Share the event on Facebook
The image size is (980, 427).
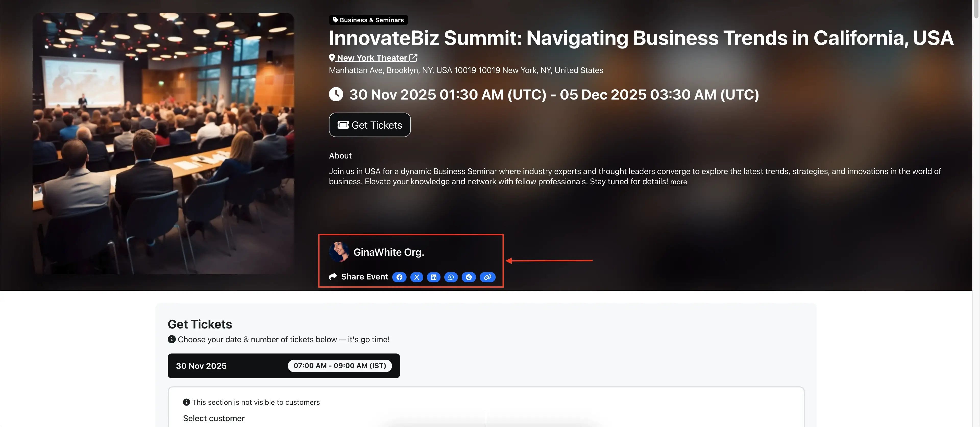[x=399, y=277]
